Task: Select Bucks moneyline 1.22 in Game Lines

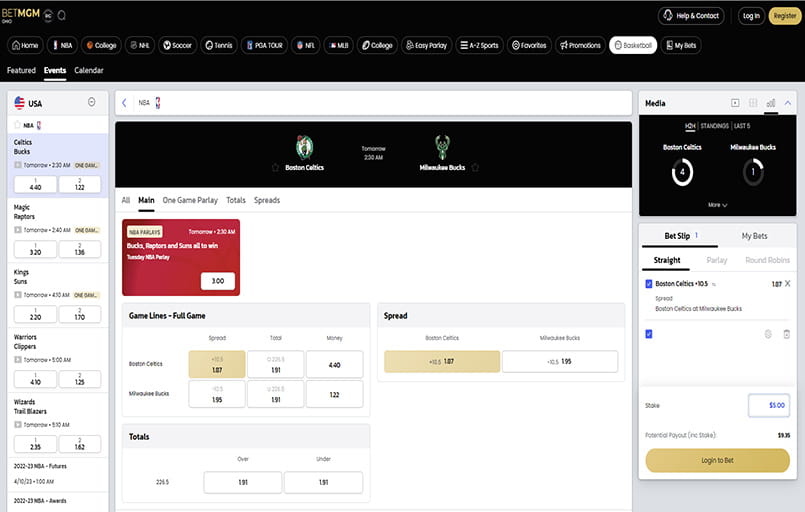Action: (334, 394)
